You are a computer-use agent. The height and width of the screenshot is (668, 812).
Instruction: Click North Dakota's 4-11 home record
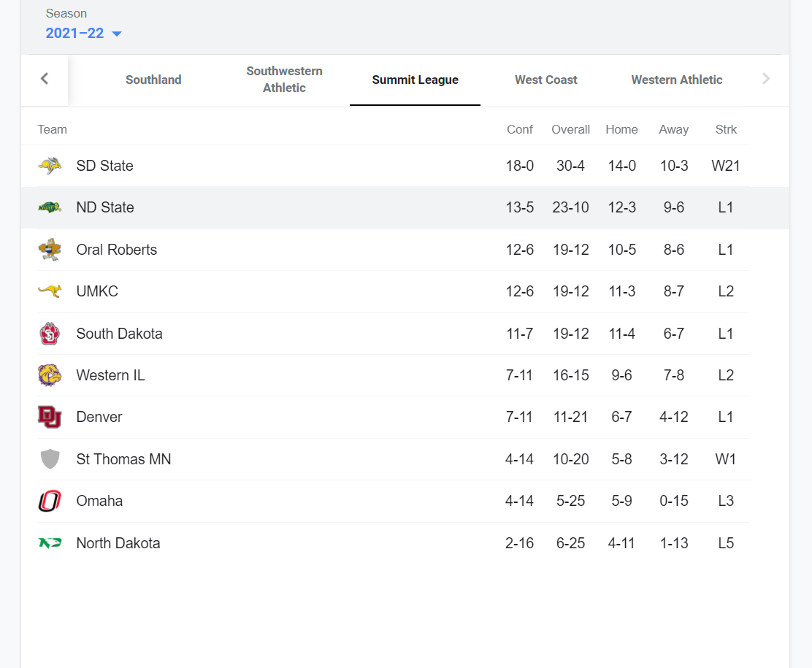coord(621,543)
